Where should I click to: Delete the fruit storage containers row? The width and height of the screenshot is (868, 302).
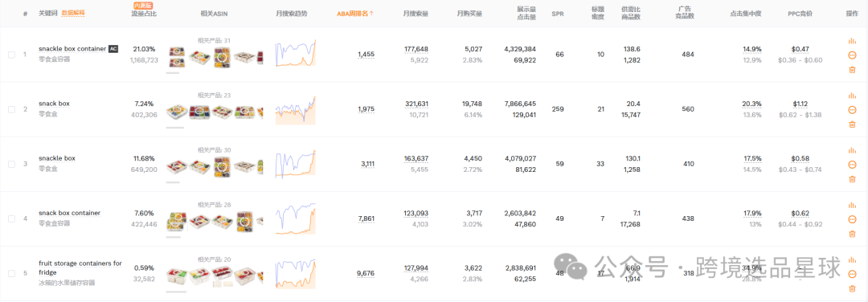click(x=852, y=288)
